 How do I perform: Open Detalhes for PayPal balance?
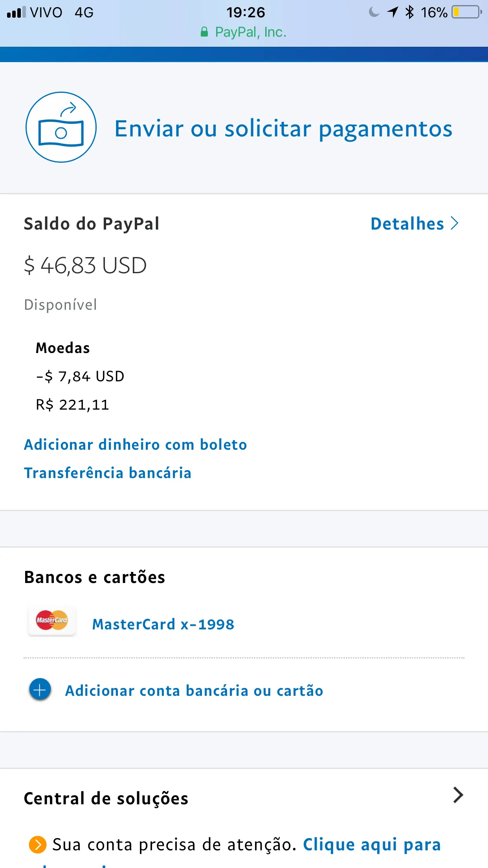point(407,224)
